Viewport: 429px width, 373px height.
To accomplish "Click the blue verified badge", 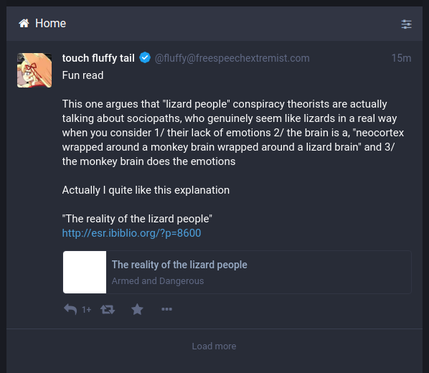I will 145,58.
